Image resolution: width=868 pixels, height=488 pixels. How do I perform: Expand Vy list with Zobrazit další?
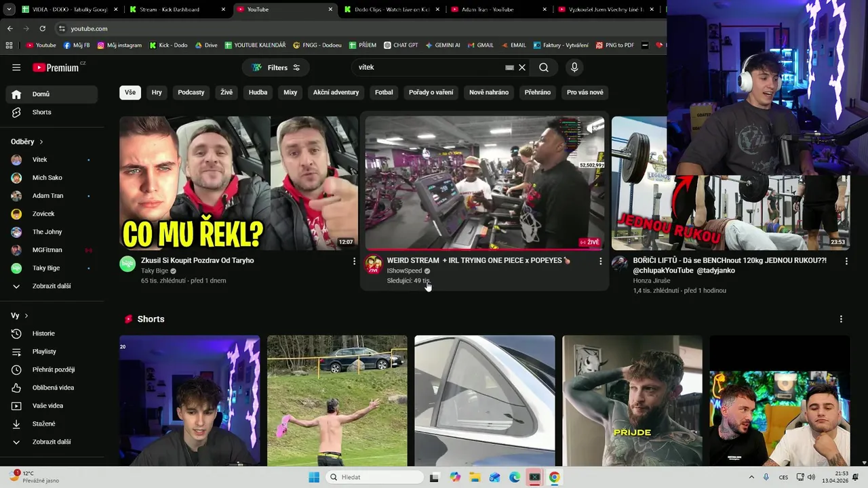52,442
